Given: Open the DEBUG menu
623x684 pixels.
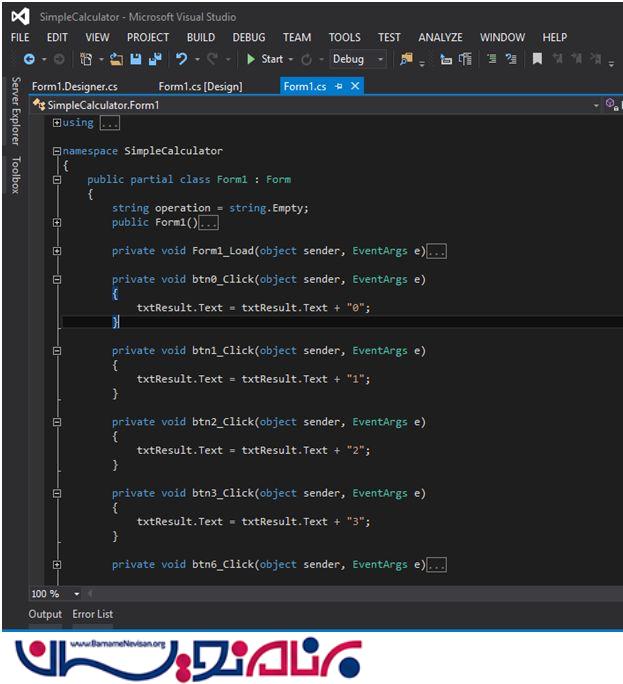Looking at the screenshot, I should [249, 38].
